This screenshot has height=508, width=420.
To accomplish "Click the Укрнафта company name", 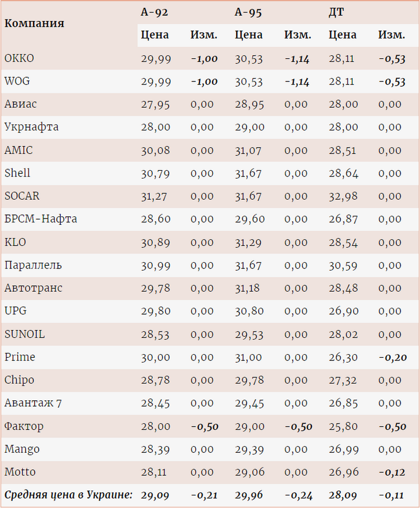I will (31, 127).
